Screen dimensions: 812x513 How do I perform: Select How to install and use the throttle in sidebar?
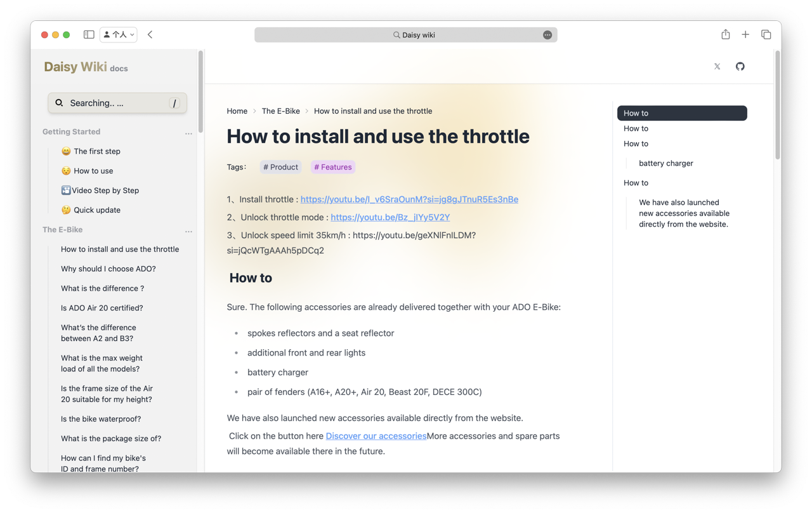120,250
